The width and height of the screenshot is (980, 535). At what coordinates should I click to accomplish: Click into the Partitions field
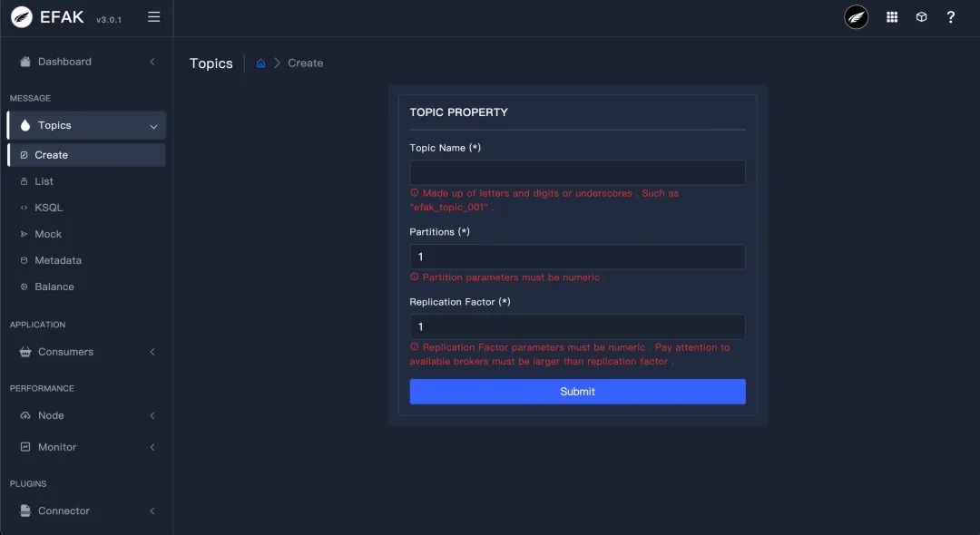point(577,257)
